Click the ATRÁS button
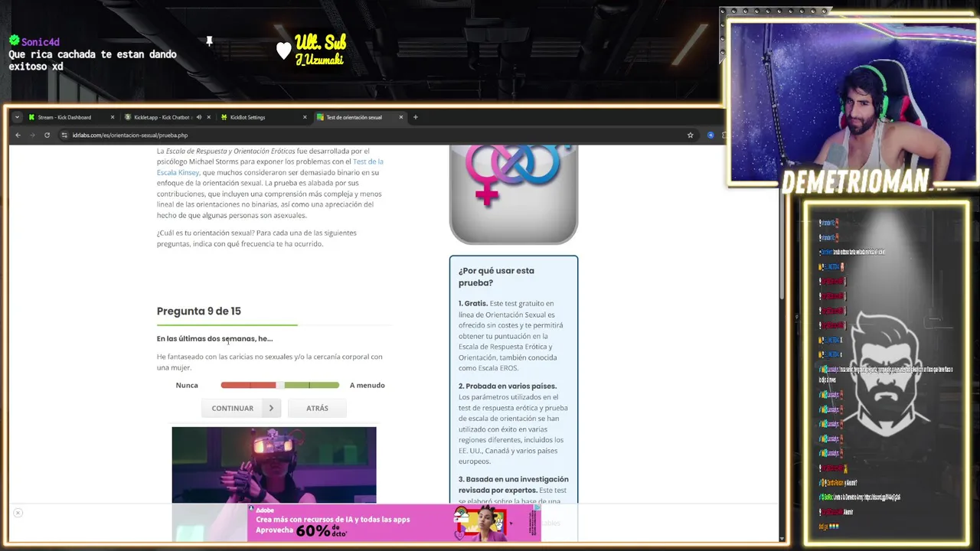The image size is (980, 551). [317, 408]
